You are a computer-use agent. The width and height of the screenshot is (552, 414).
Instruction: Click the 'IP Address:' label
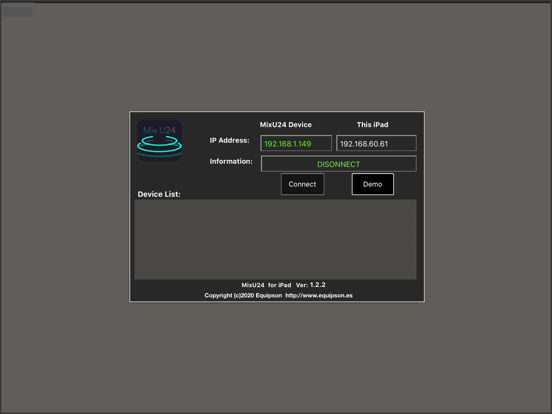(x=230, y=140)
